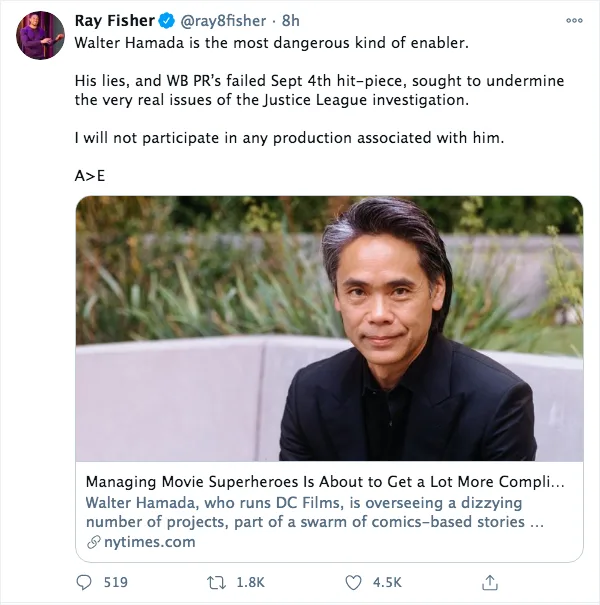Viewport: 600px width, 605px height.
Task: Click the 1.8K retweets count
Action: pyautogui.click(x=252, y=582)
